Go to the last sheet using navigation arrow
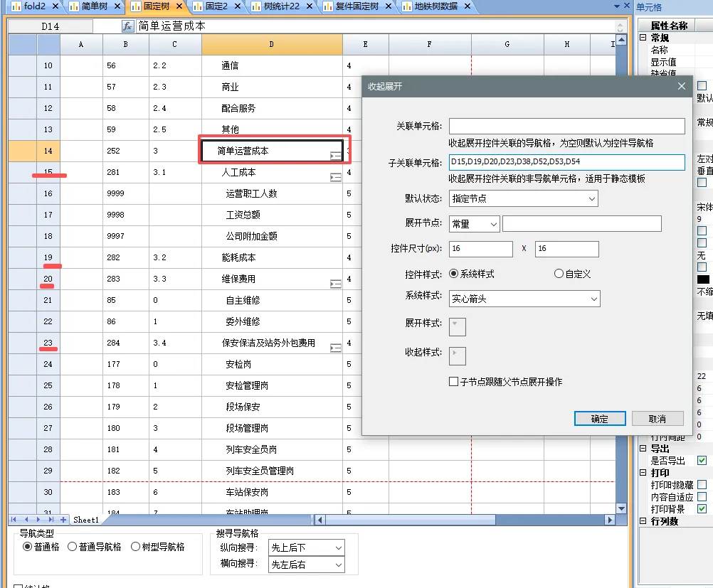The image size is (713, 588). coord(50,520)
